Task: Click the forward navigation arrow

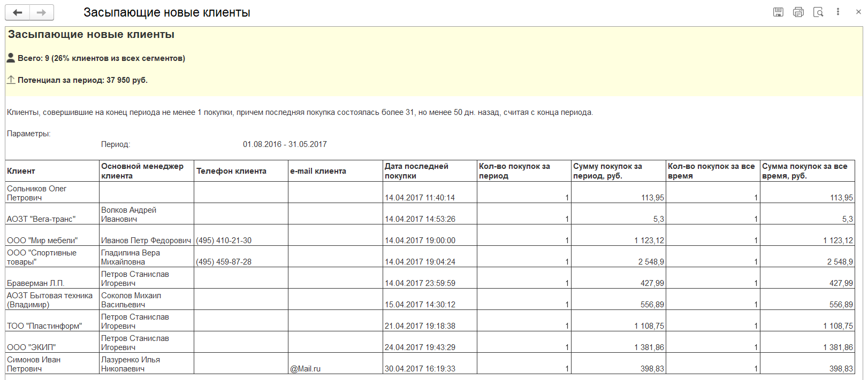Action: pos(42,13)
